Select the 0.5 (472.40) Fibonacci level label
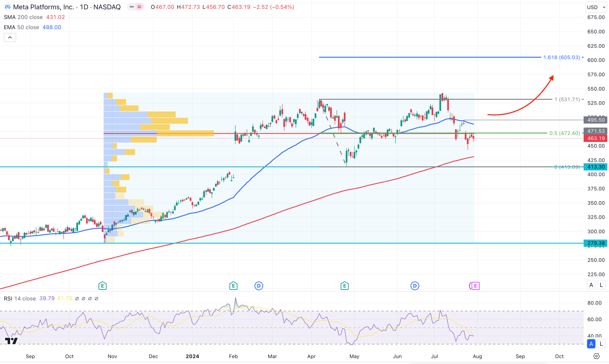The width and height of the screenshot is (609, 364). (x=565, y=133)
